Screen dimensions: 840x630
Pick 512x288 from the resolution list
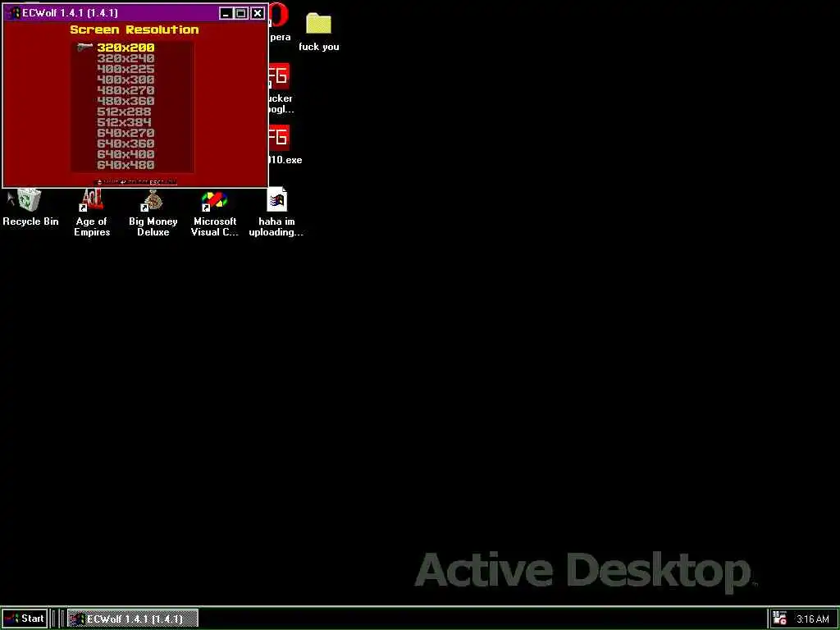click(x=125, y=112)
